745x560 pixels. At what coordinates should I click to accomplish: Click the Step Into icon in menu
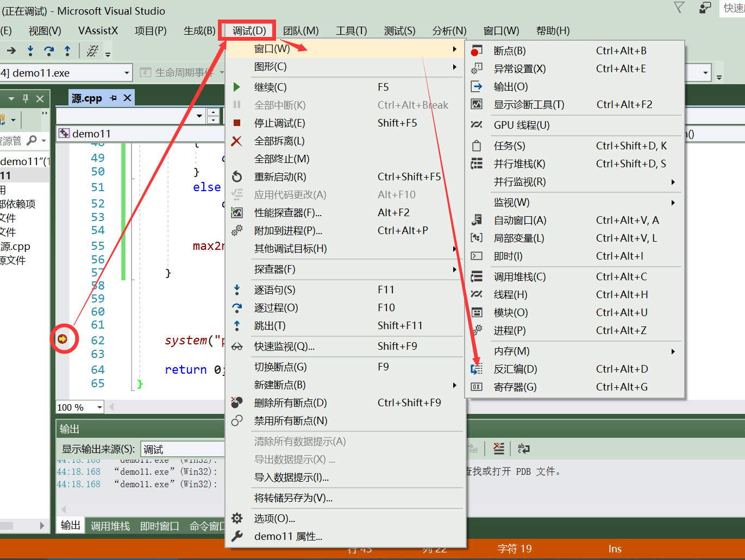[x=237, y=290]
